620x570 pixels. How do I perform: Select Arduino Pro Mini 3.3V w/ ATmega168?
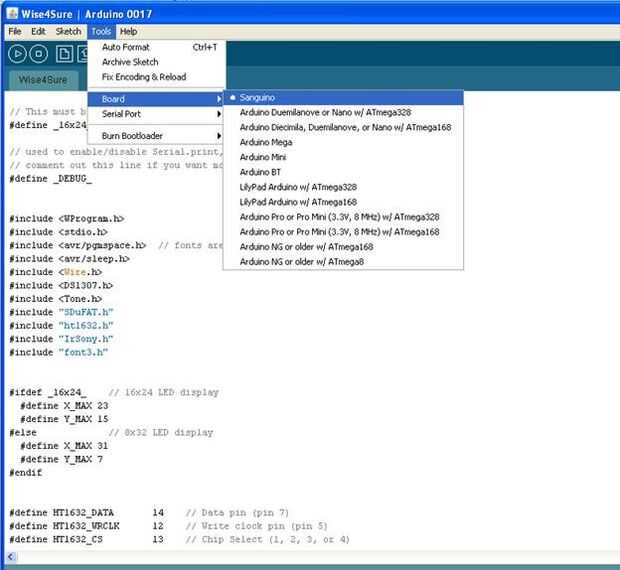point(343,232)
